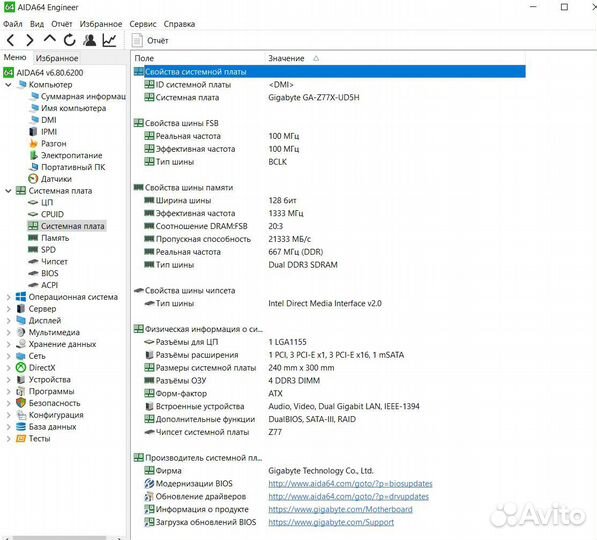This screenshot has width=597, height=540.
Task: Open the graph icon in the toolbar
Action: 110,40
